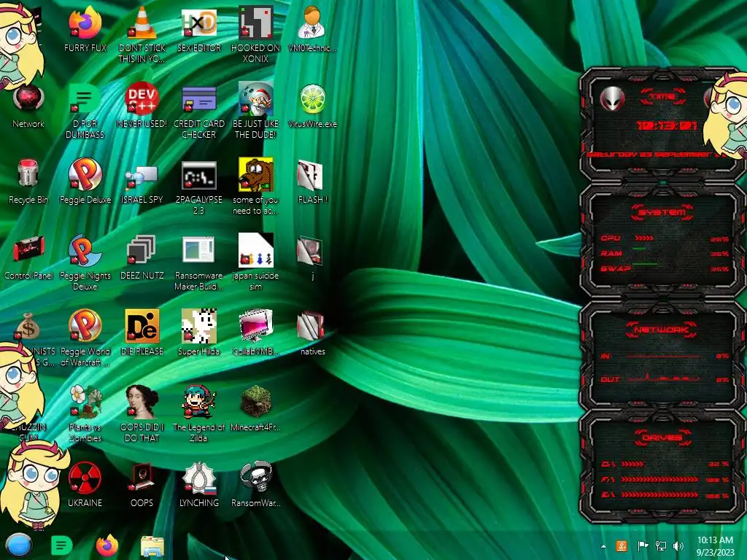Open the volume speaker tray icon
The image size is (747, 560).
click(x=678, y=546)
